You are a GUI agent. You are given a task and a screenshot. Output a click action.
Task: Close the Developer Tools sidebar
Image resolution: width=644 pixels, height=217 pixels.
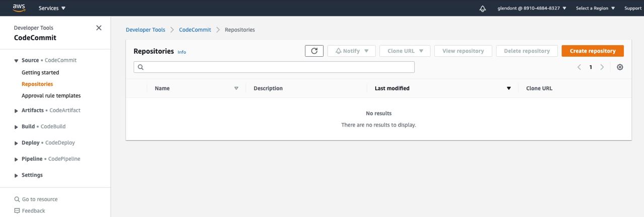[x=99, y=28]
